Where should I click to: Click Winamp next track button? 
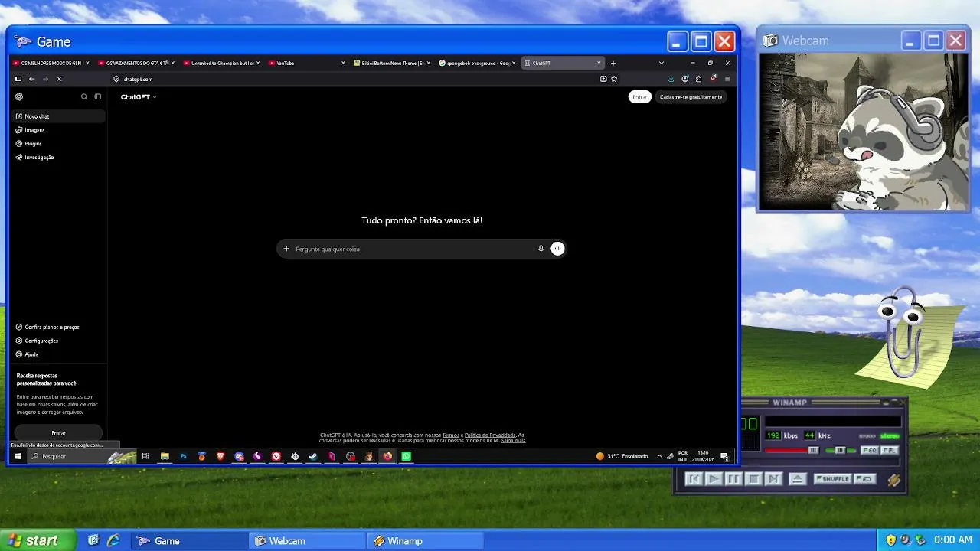coord(773,479)
